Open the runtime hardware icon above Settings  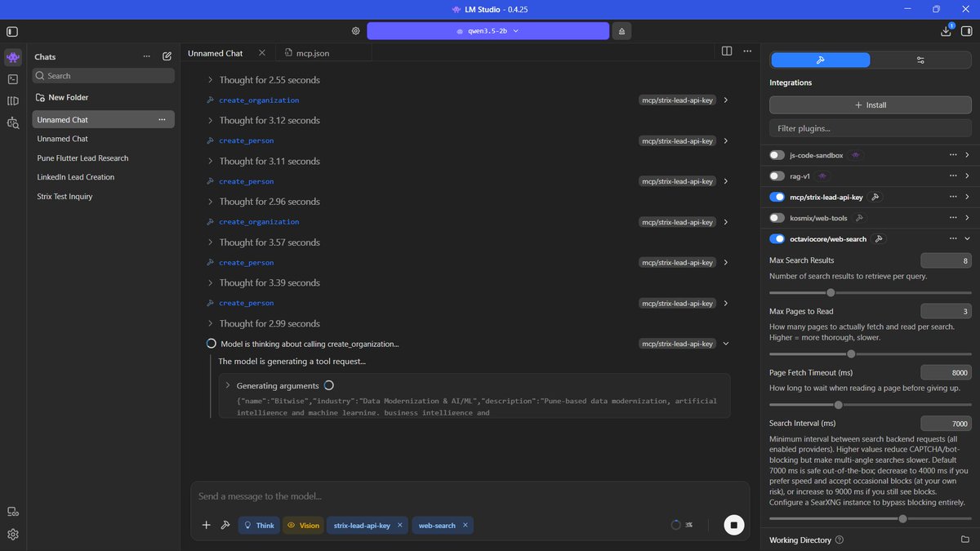click(12, 512)
